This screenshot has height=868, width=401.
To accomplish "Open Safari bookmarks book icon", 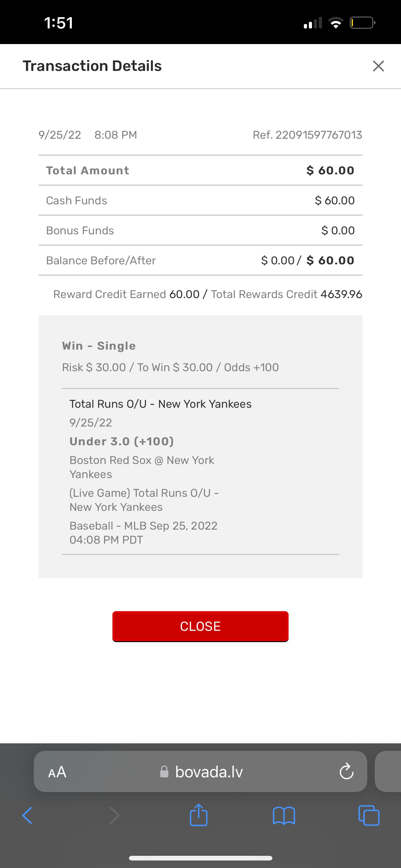I will pos(284,816).
